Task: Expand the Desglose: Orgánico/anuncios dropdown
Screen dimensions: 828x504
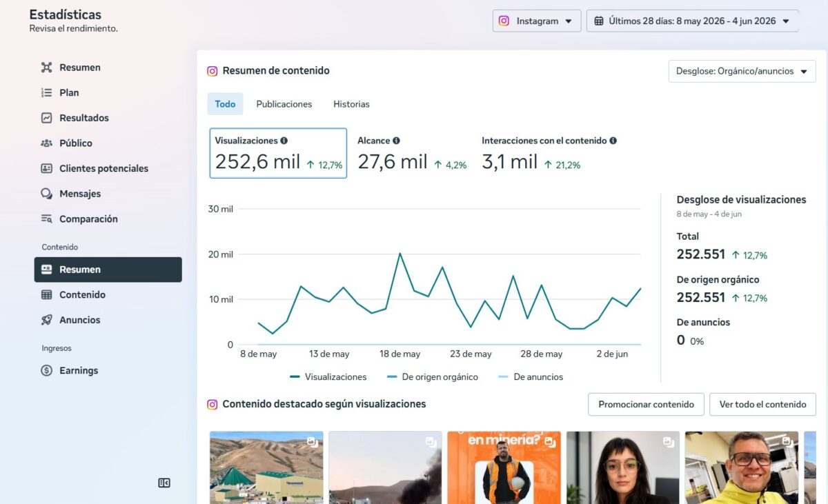Action: [x=742, y=71]
